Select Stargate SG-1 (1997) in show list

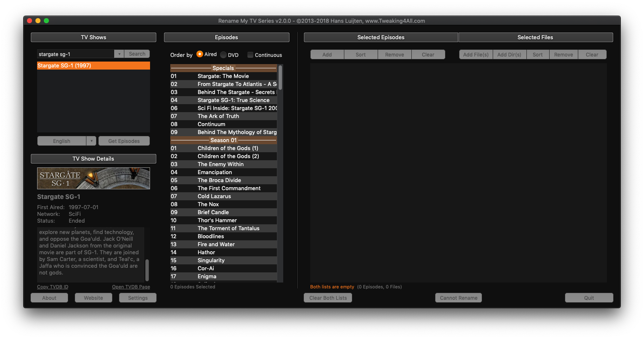(x=94, y=65)
